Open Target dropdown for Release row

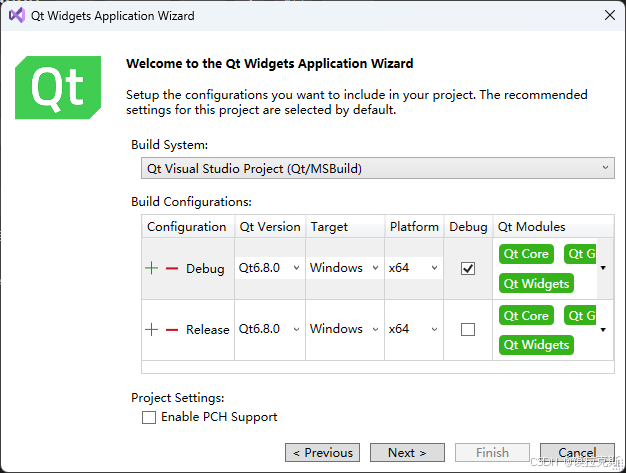coord(344,329)
